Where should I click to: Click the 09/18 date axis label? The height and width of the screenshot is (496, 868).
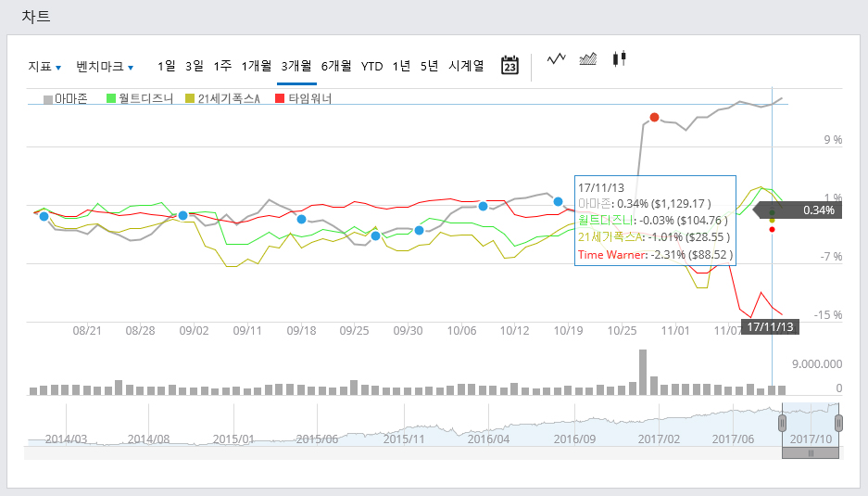(x=301, y=330)
